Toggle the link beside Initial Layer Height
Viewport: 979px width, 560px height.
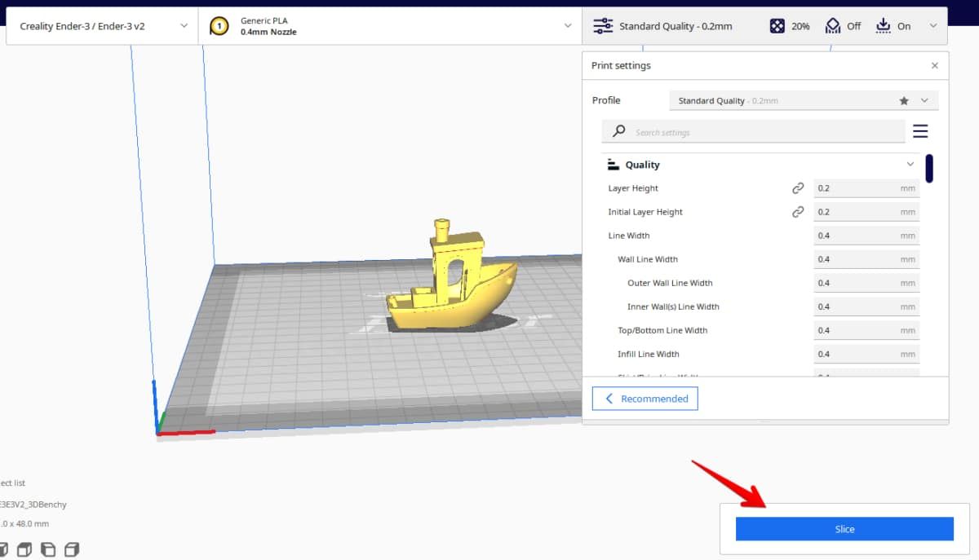tap(797, 211)
